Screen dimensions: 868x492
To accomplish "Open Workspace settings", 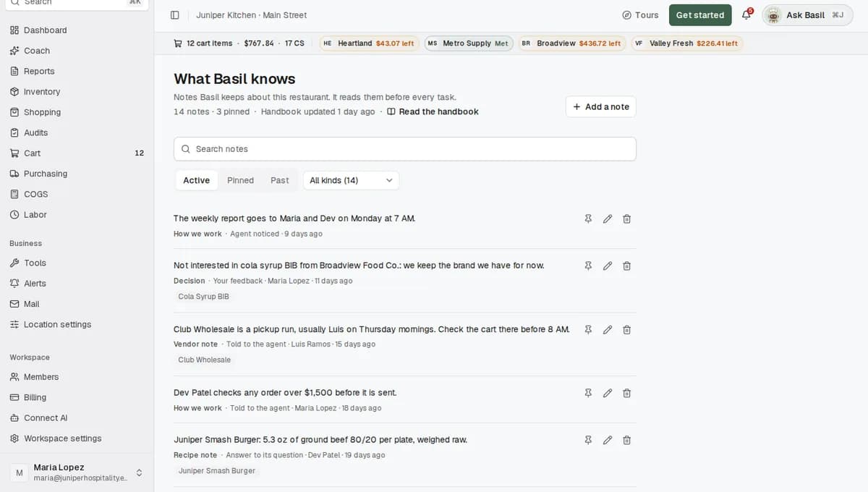I will (77, 438).
